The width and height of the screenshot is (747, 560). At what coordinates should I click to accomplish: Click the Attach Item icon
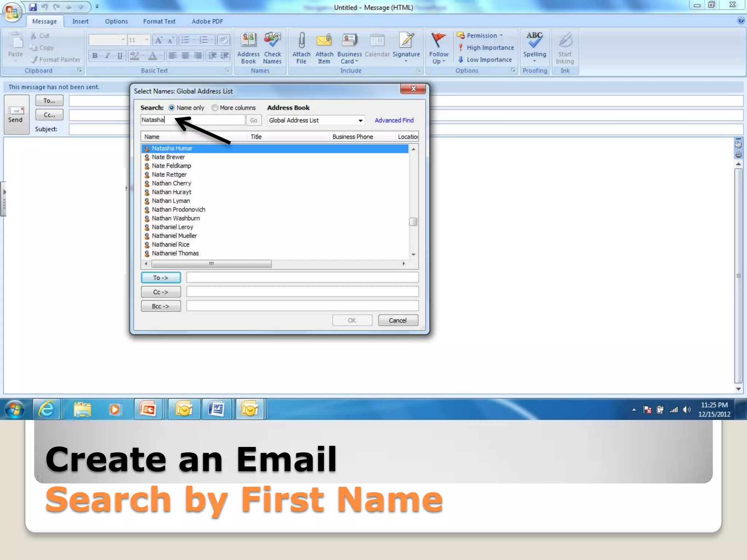tap(324, 48)
